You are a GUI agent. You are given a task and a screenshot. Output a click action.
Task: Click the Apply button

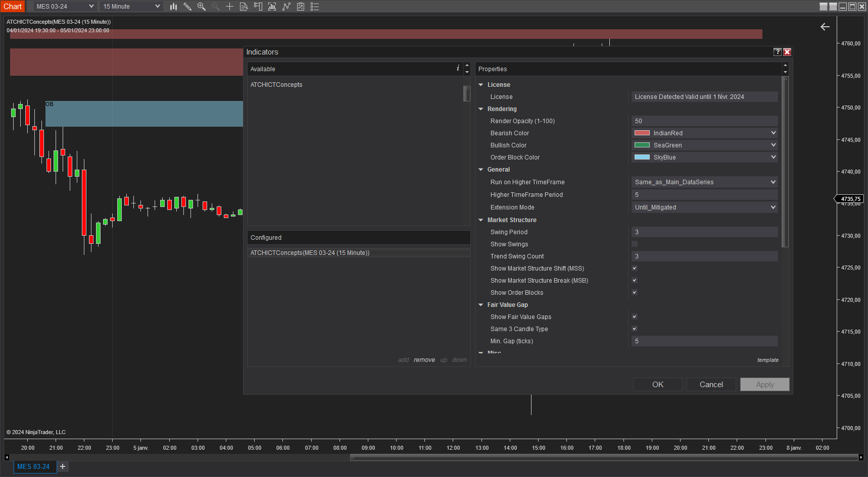(765, 385)
